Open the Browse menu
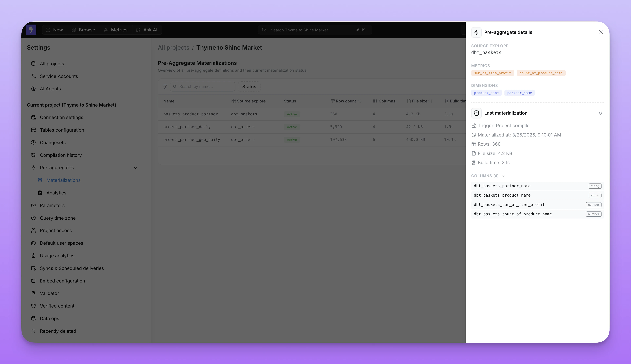This screenshot has width=631, height=364. (84, 30)
